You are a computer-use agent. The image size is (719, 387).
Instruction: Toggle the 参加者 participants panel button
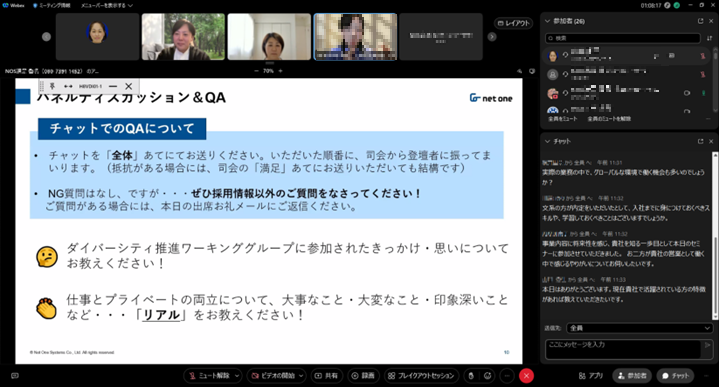[632, 376]
